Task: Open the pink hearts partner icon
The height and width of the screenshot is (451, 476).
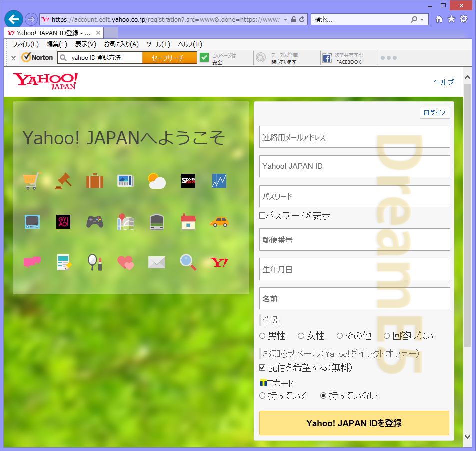Action: [126, 263]
